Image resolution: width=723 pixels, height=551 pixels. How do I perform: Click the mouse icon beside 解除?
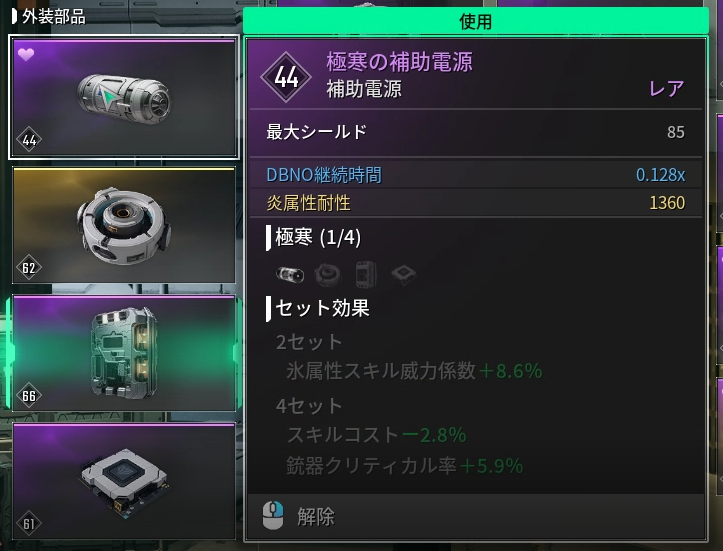(x=273, y=516)
